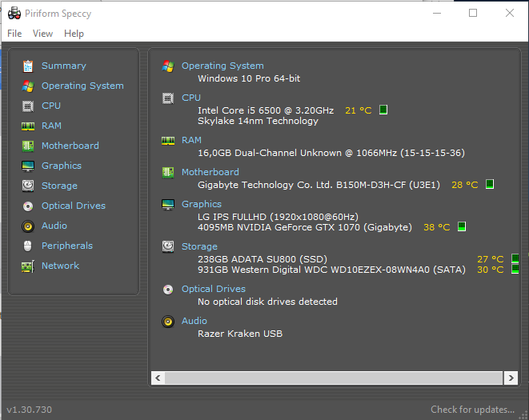Click the WD drive temperature indicator beside 30 °C
Image resolution: width=529 pixels, height=420 pixels.
515,269
